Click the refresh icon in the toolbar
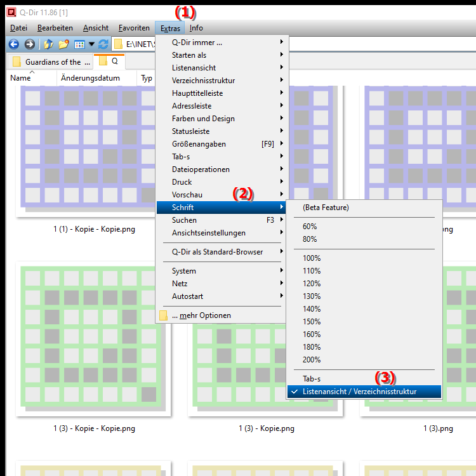Image resolution: width=476 pixels, height=476 pixels. tap(103, 44)
